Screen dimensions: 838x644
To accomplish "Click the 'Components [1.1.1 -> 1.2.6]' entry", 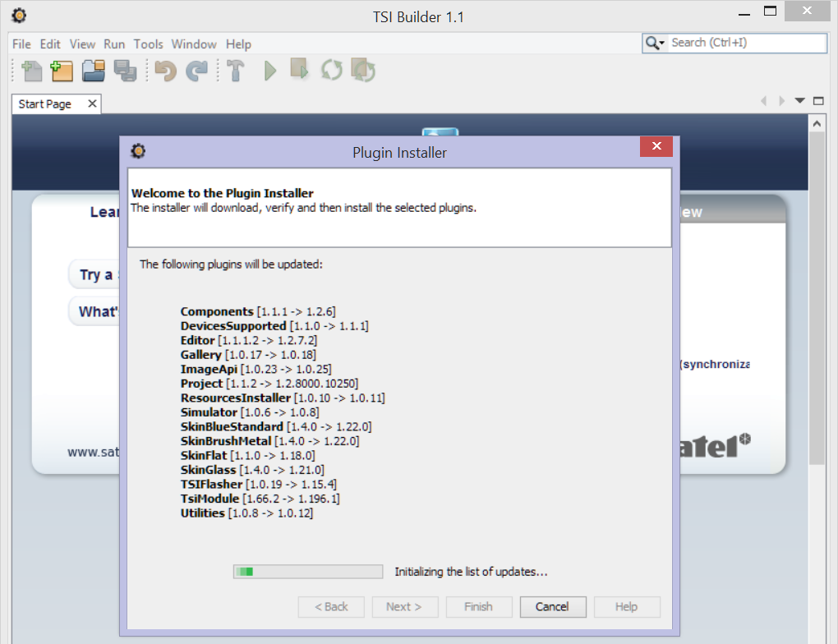I will tap(258, 311).
